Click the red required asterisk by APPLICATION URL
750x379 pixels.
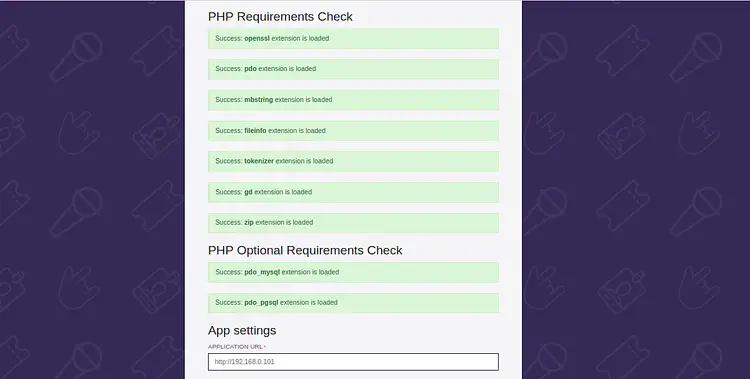tap(265, 346)
